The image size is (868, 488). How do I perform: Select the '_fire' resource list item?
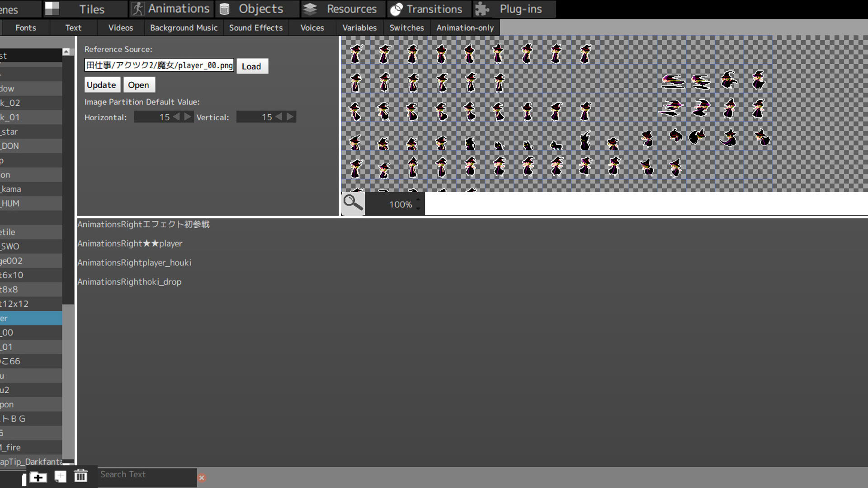tap(31, 447)
